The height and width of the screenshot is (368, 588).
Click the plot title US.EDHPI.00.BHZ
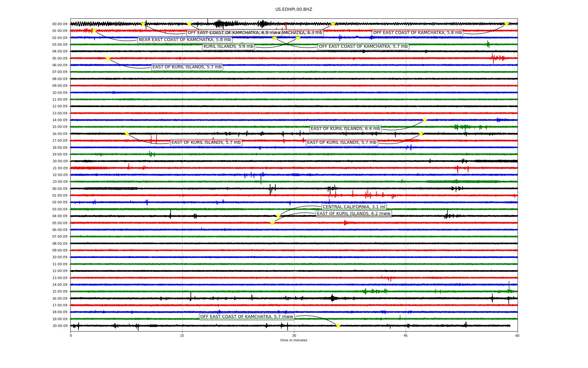pyautogui.click(x=294, y=10)
